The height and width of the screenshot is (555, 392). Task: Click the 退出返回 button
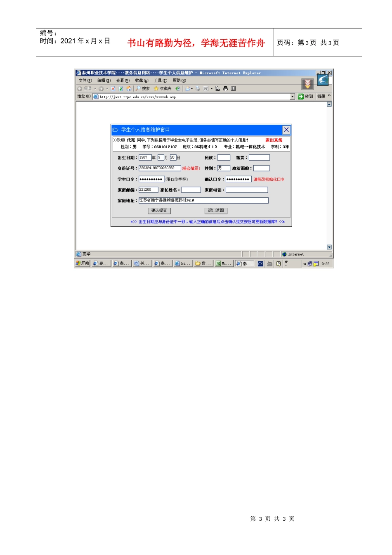[216, 211]
